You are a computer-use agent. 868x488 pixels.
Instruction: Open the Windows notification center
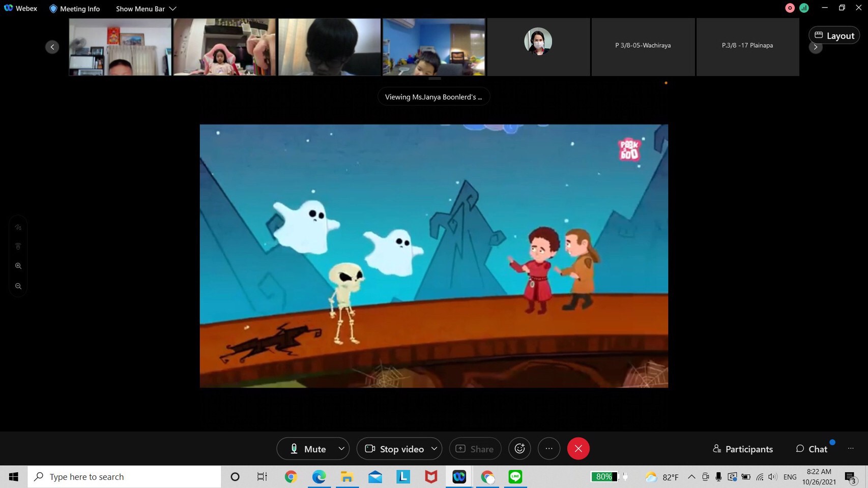coord(850,477)
